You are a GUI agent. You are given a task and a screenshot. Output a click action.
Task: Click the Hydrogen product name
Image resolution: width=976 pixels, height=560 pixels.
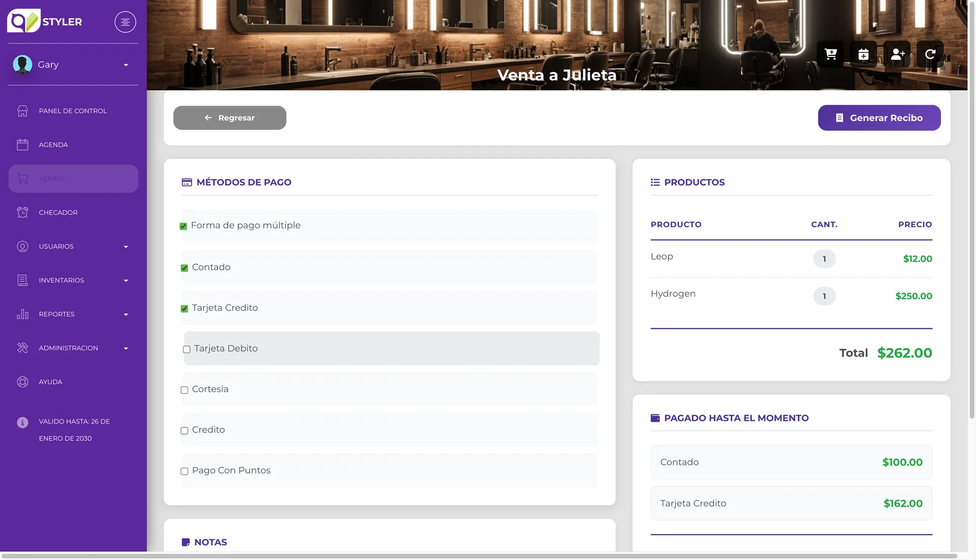tap(673, 294)
